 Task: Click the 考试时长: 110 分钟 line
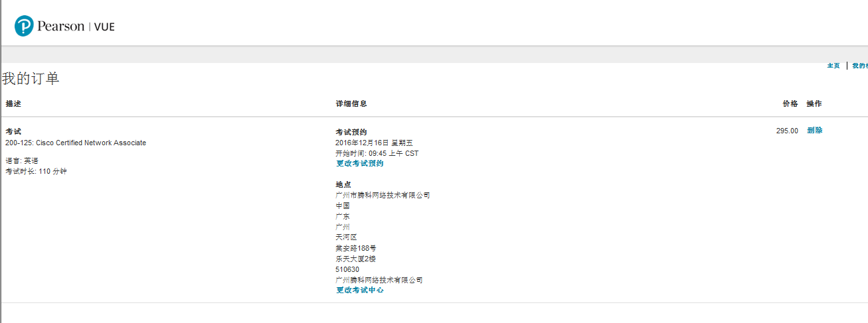[x=36, y=171]
